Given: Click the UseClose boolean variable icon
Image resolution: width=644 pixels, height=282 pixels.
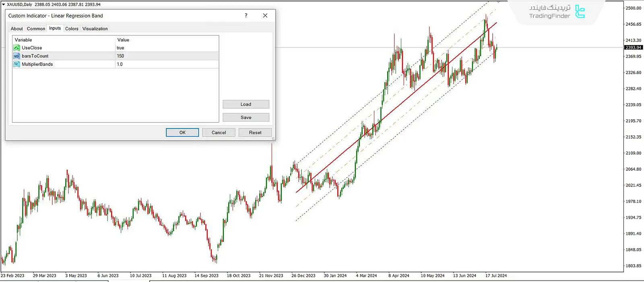Looking at the screenshot, I should tap(17, 48).
